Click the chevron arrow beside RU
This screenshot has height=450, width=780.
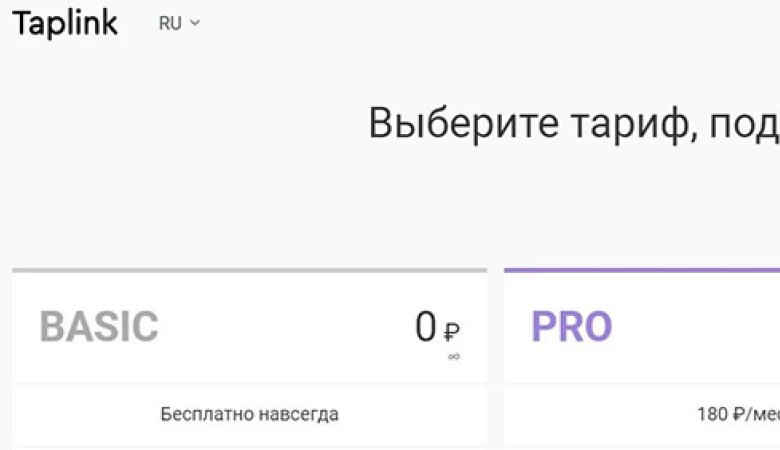tap(195, 24)
